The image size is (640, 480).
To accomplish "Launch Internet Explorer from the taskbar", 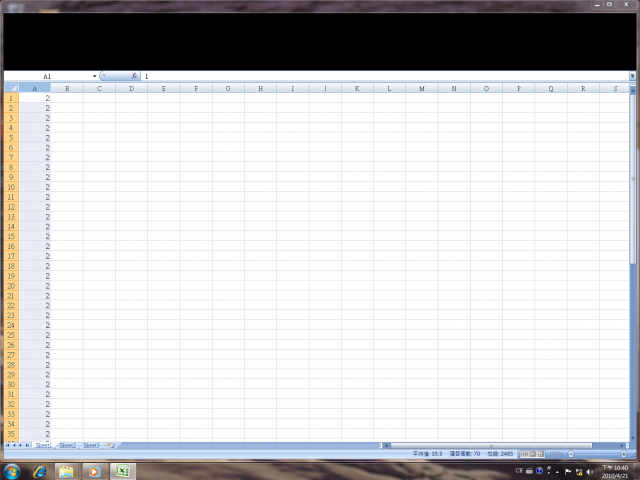I will pos(40,472).
